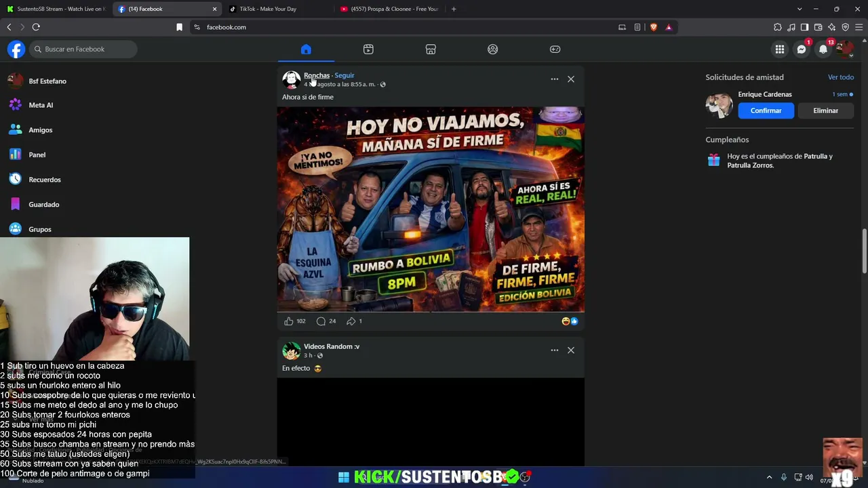Click the page vertical scrollbar thumb
Image resolution: width=868 pixels, height=488 pixels.
coord(865,251)
